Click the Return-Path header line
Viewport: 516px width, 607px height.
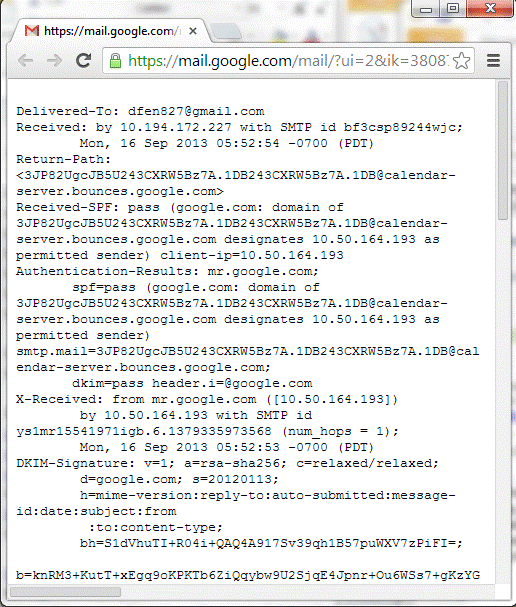(x=63, y=159)
